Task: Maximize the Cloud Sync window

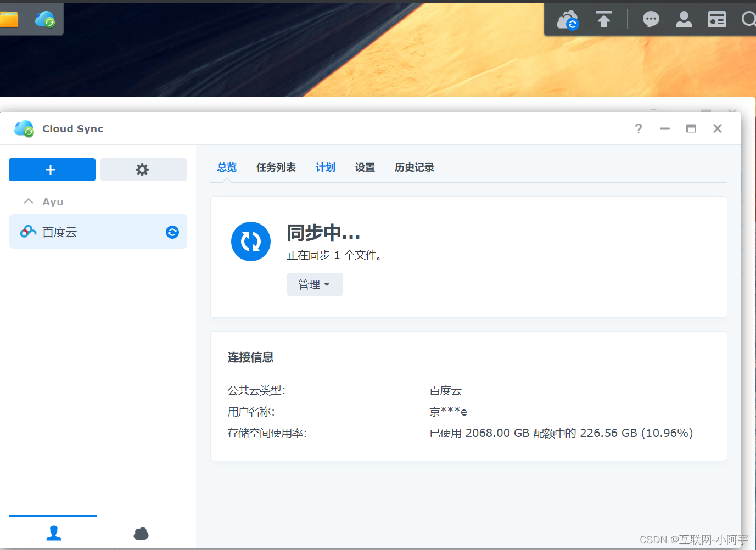Action: [691, 128]
